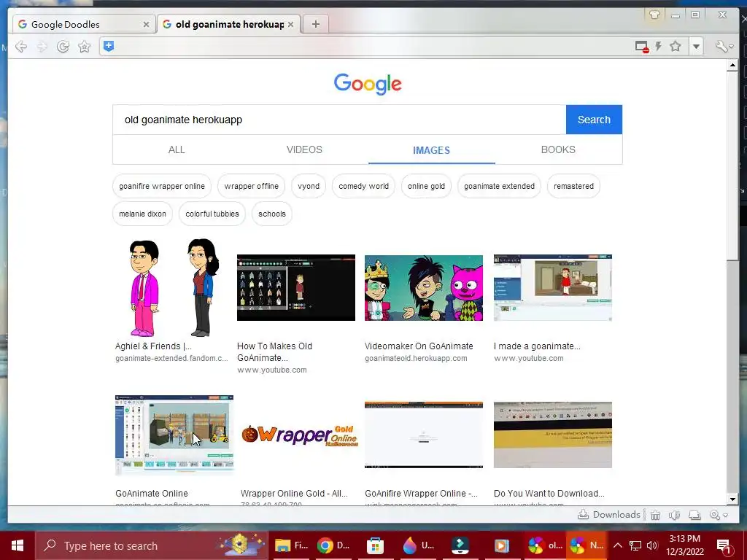Click the Google logo
Viewport: 747px width, 560px height.
point(368,85)
